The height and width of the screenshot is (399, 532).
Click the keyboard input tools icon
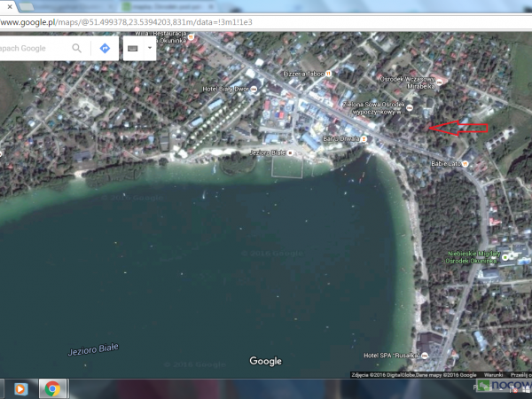(133, 48)
